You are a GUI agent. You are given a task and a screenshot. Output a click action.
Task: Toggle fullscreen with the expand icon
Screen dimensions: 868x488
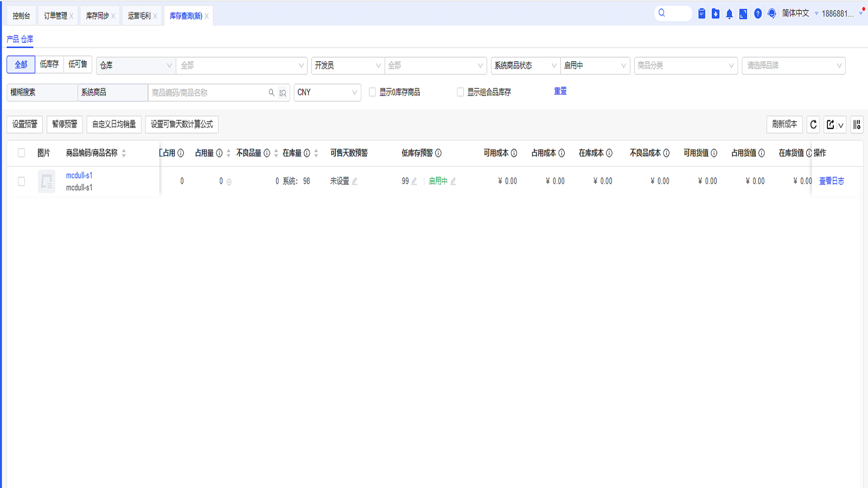pyautogui.click(x=743, y=14)
